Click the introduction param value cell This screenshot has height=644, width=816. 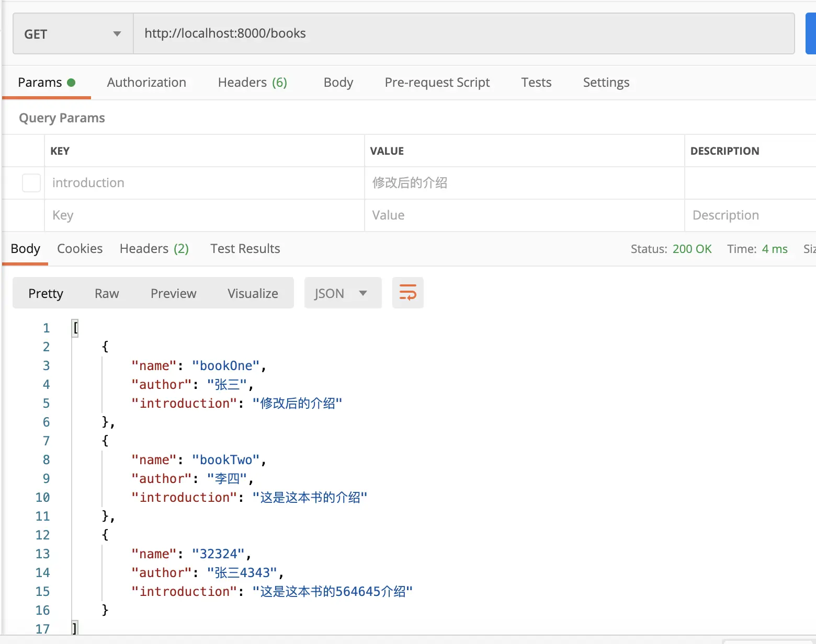pos(524,183)
